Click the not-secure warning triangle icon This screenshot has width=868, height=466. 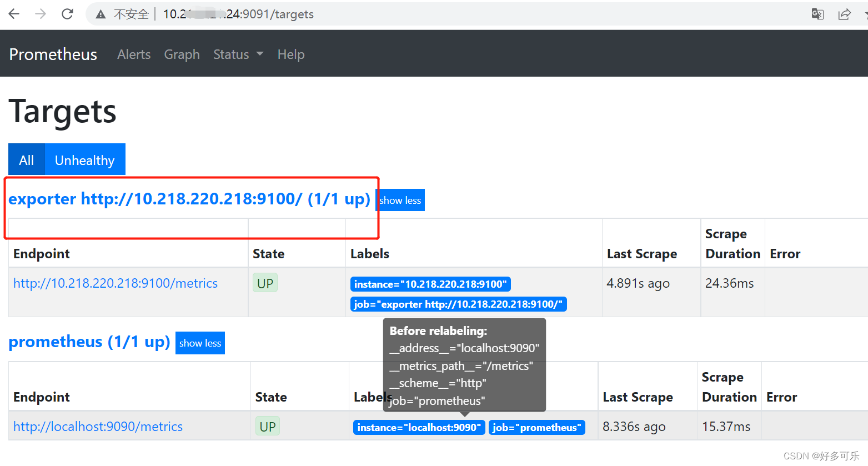coord(101,14)
